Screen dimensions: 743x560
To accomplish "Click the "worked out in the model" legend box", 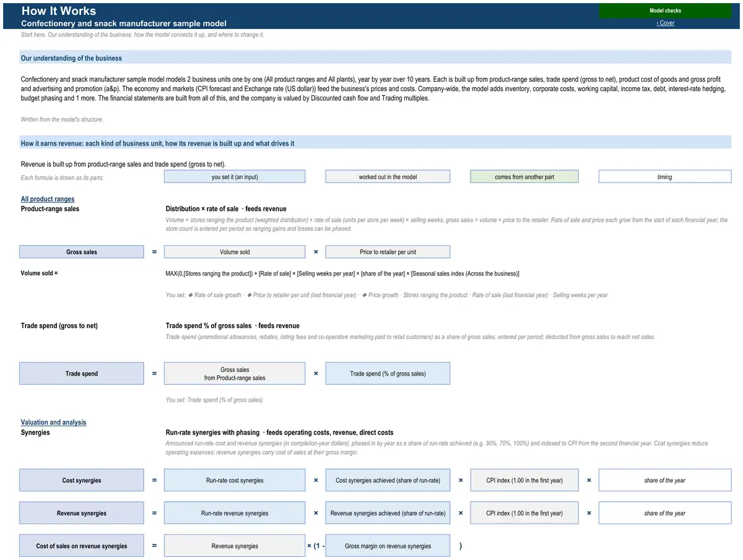I will 388,177.
